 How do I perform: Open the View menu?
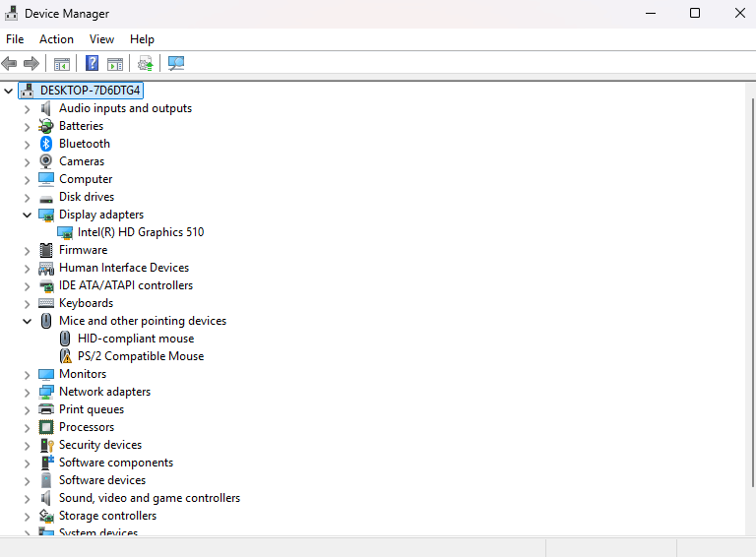pyautogui.click(x=101, y=39)
